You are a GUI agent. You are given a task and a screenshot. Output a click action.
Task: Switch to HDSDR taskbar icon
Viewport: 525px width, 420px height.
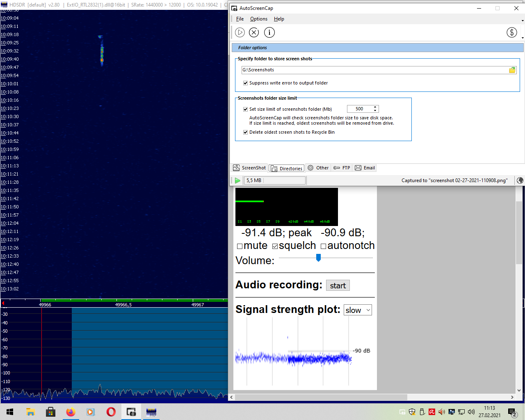tap(151, 412)
